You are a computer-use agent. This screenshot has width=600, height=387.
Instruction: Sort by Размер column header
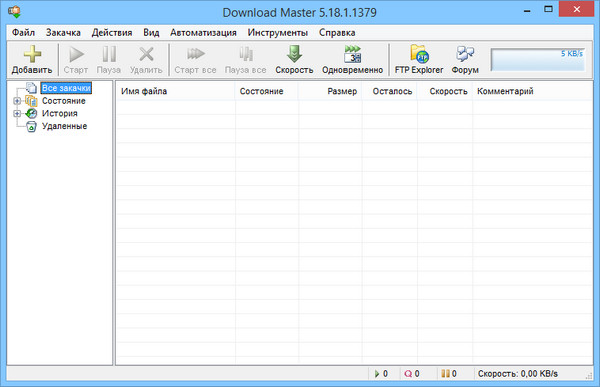tap(330, 91)
